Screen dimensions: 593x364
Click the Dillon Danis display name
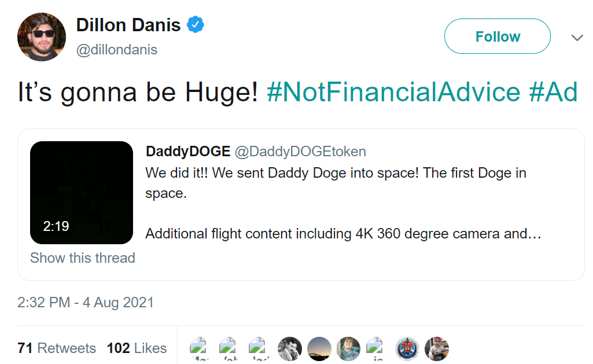point(128,25)
